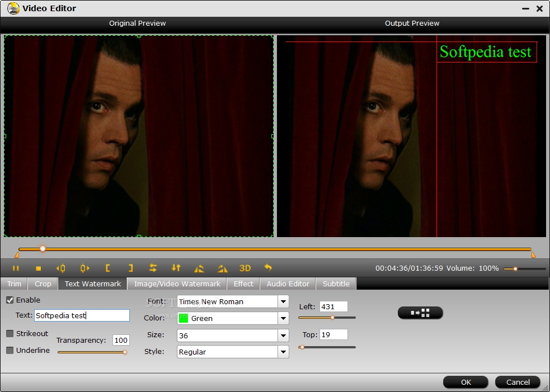Confirm changes with OK button
This screenshot has height=392, width=550.
[x=466, y=382]
